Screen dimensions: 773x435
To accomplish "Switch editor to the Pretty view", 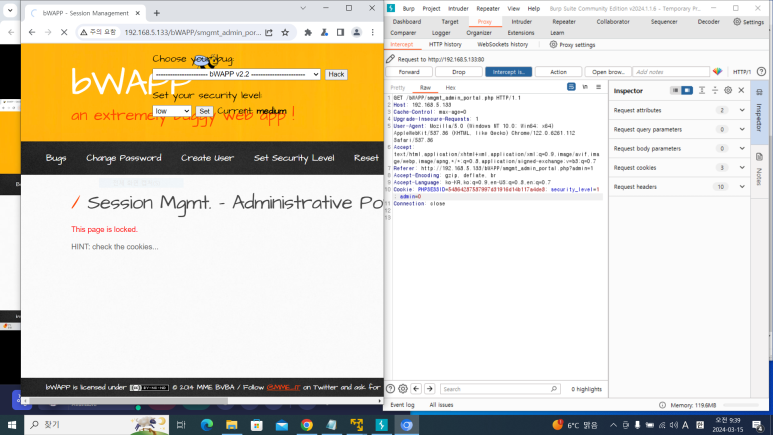I will click(398, 88).
